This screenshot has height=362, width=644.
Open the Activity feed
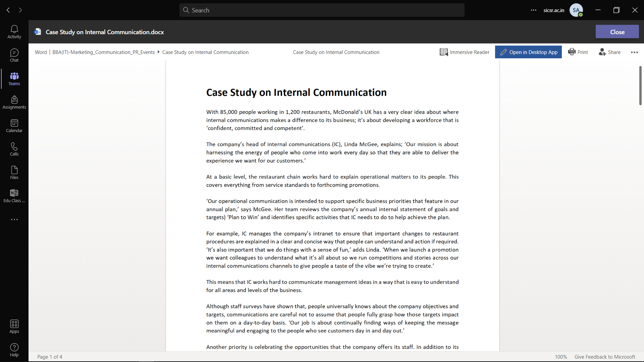point(14,32)
